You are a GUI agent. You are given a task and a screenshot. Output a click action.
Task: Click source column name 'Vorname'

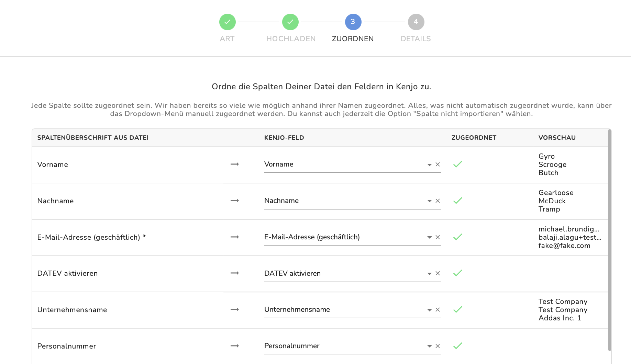[x=53, y=164]
